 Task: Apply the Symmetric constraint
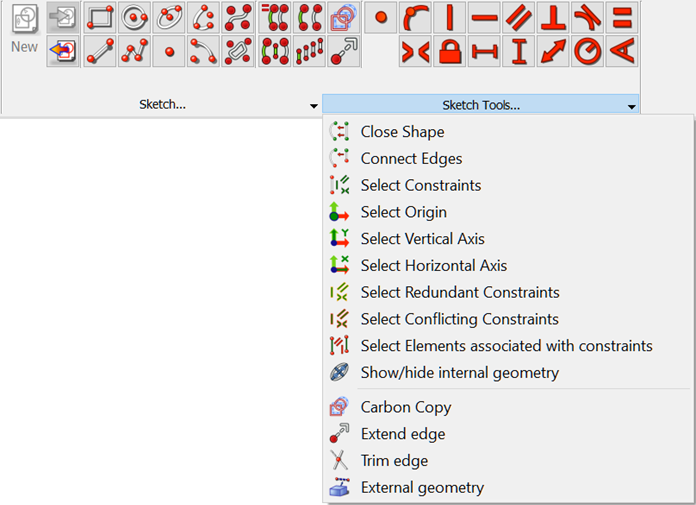(x=415, y=51)
